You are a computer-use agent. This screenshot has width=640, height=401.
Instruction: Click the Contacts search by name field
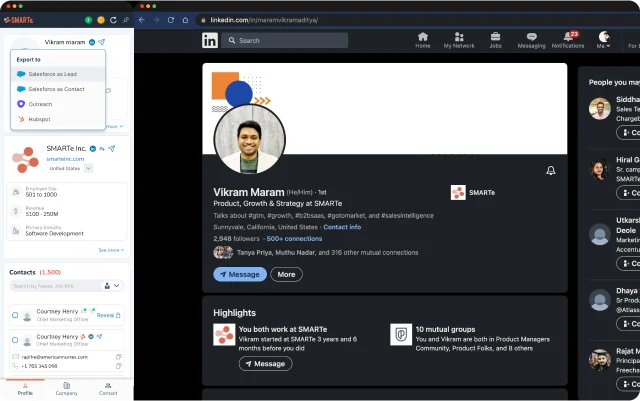(55, 286)
